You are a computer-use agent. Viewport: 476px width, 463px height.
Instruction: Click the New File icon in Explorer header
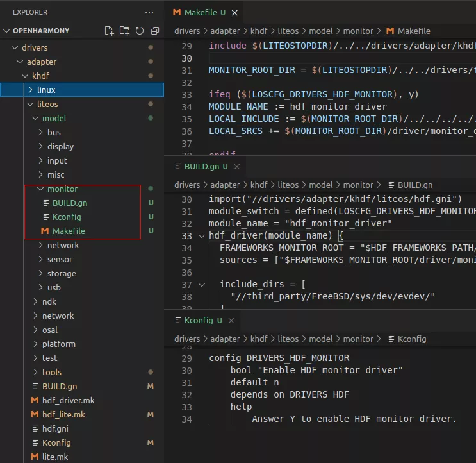(109, 31)
